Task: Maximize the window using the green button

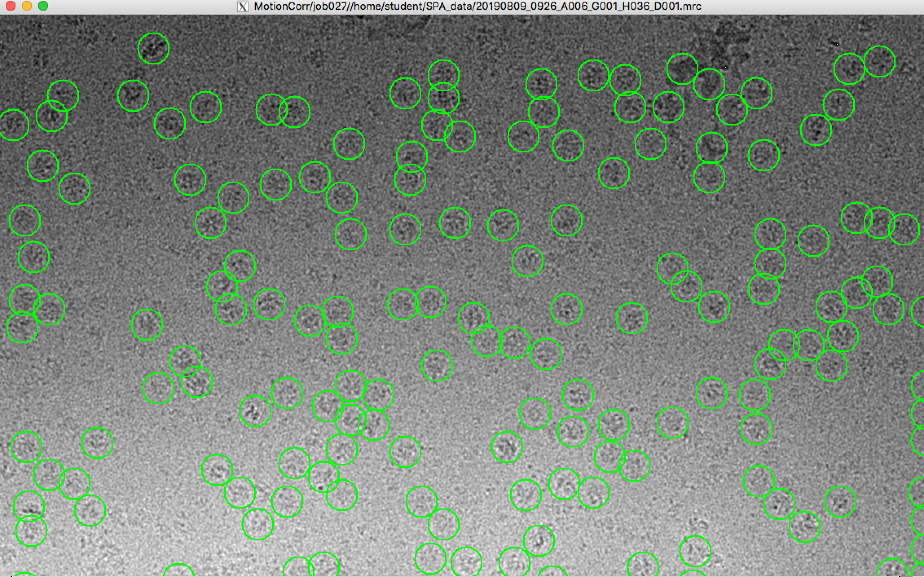Action: pos(43,6)
